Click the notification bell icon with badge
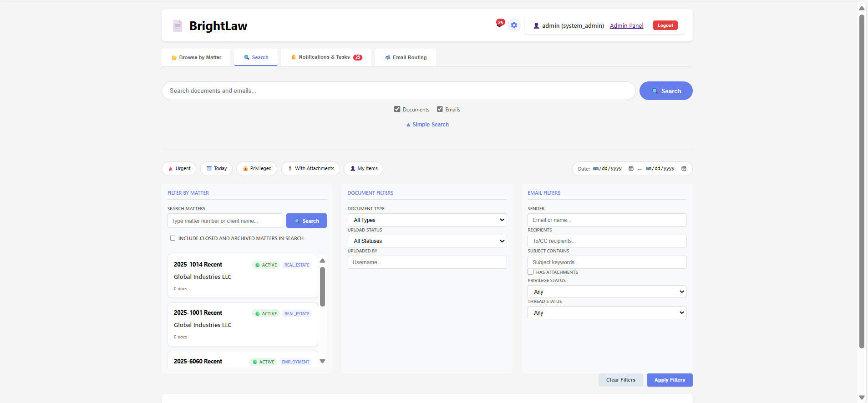868x403 pixels. [500, 25]
